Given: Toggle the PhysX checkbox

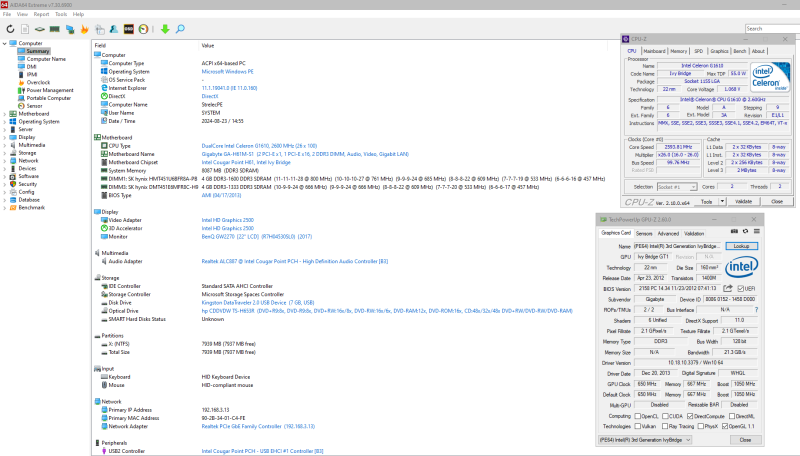Looking at the screenshot, I should tap(701, 426).
